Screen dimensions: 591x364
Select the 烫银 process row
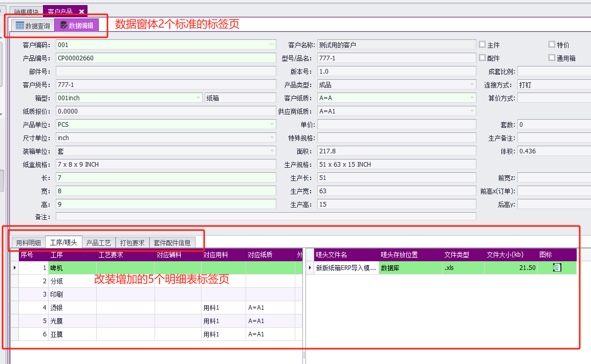(157, 308)
